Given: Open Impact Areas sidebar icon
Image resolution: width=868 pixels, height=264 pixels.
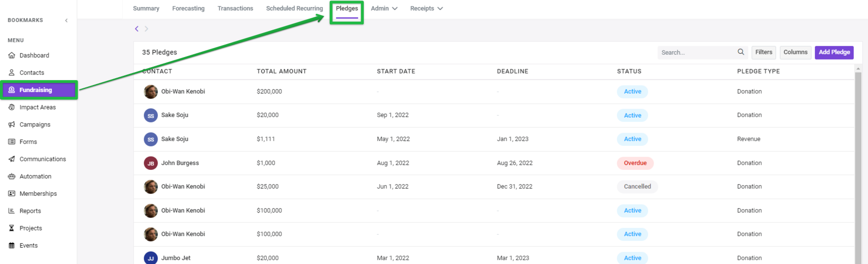Looking at the screenshot, I should [x=12, y=107].
